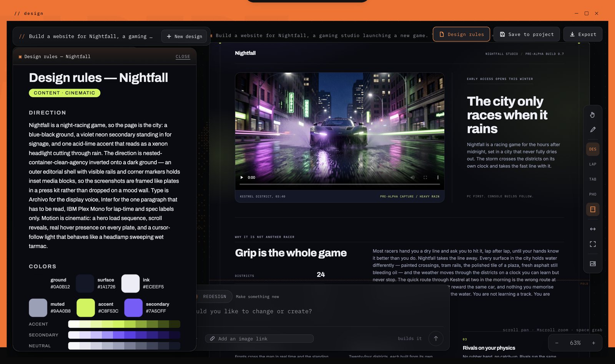Toggle the page frame outline icon

coord(593,209)
